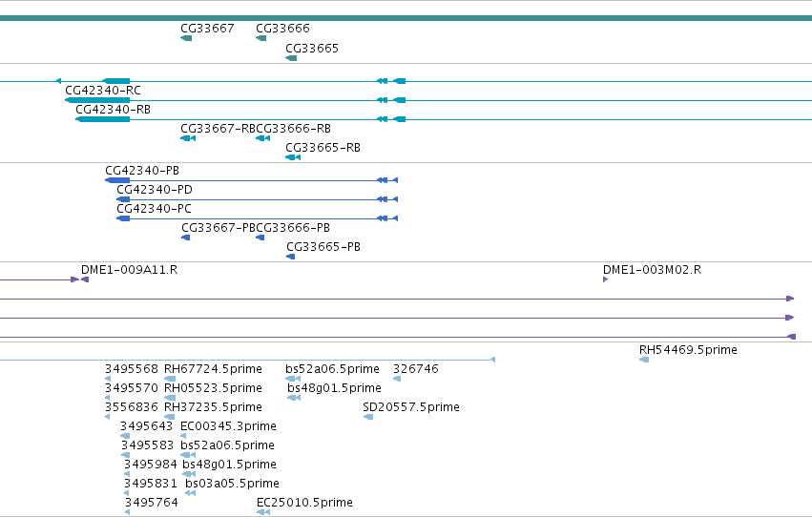Select the CG33667-RB transcript glyph
This screenshot has height=517, width=812.
tap(188, 138)
